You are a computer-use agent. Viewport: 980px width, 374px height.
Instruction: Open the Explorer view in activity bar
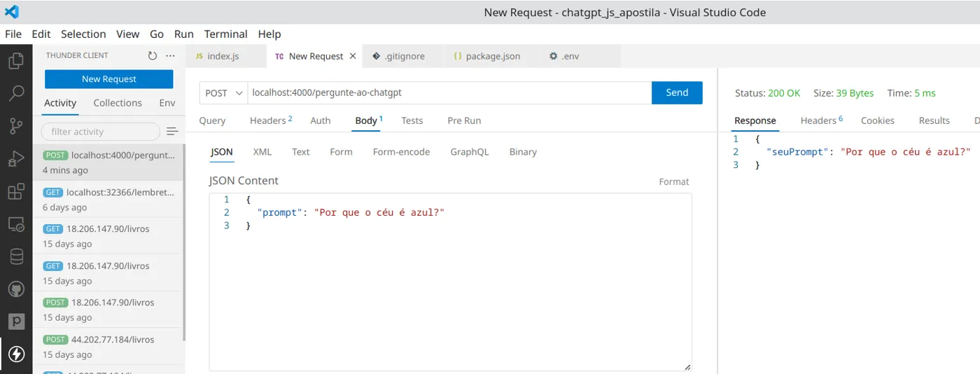(16, 61)
